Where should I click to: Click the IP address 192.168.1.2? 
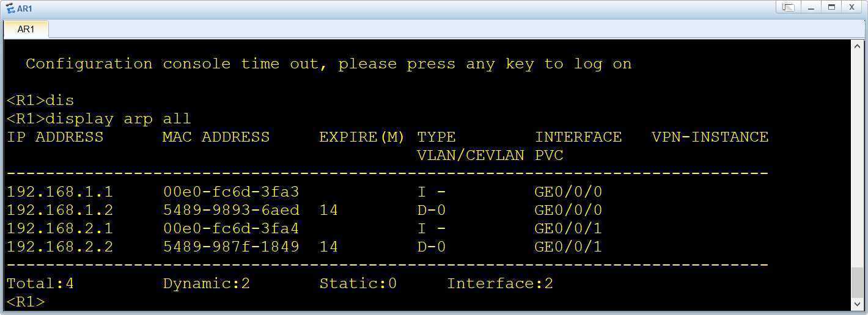(x=60, y=210)
